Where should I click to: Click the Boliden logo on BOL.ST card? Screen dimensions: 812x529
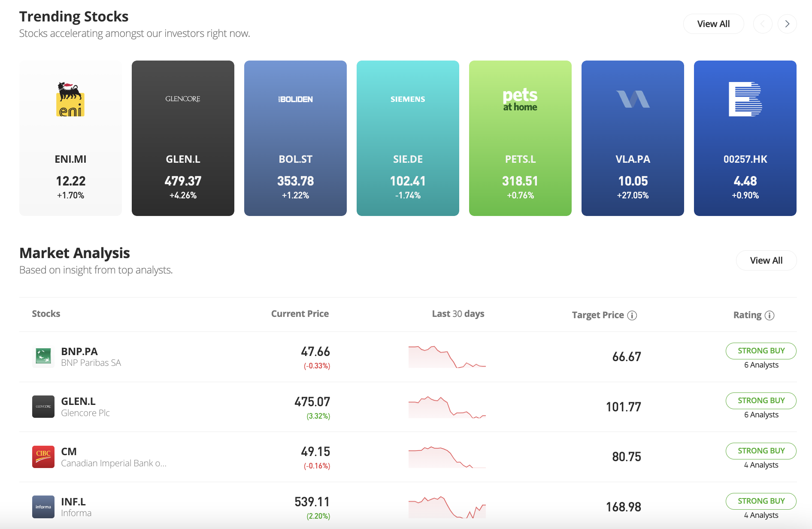295,99
